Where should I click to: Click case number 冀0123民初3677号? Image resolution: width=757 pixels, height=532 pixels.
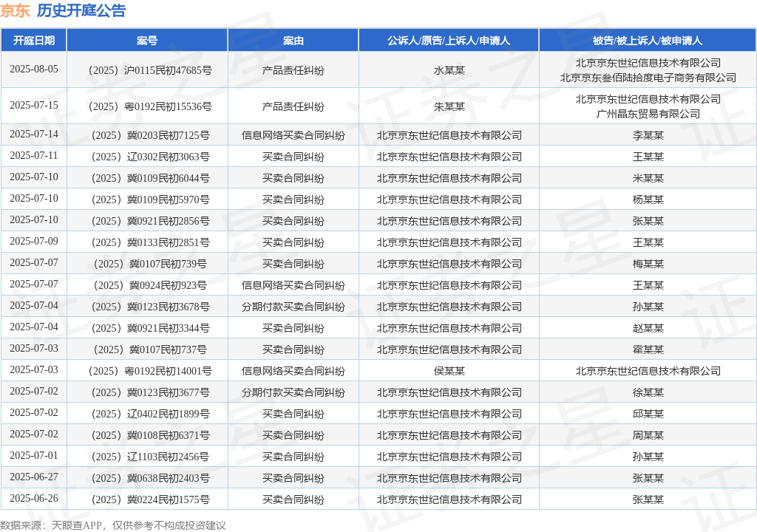point(151,392)
